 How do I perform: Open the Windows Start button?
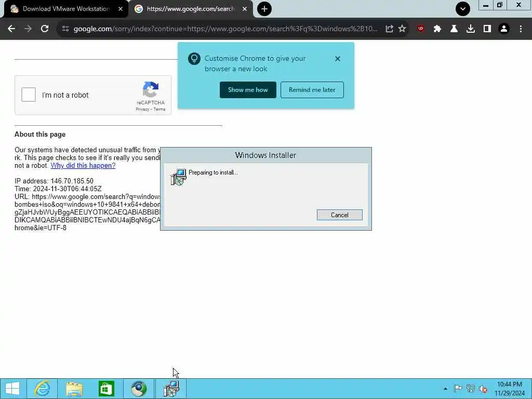click(12, 389)
